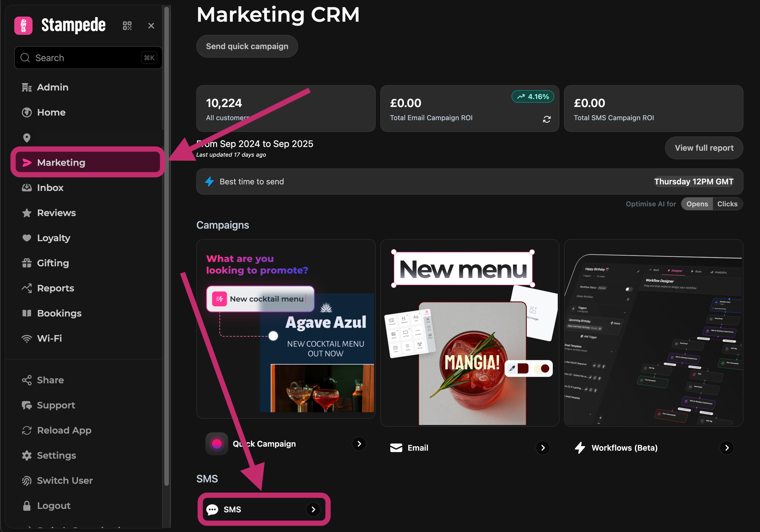Open Email campaigns chevron arrow

click(x=543, y=448)
